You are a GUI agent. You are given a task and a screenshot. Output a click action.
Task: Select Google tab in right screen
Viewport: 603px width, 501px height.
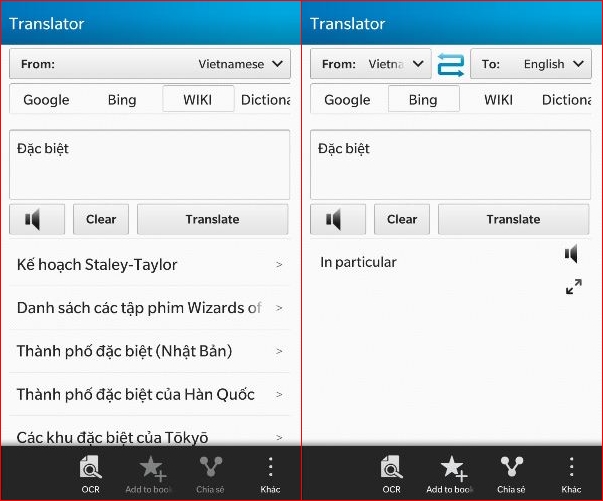point(347,100)
